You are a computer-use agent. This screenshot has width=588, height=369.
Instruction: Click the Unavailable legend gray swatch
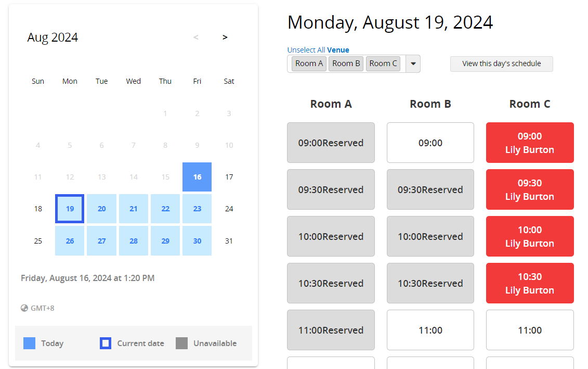click(181, 343)
